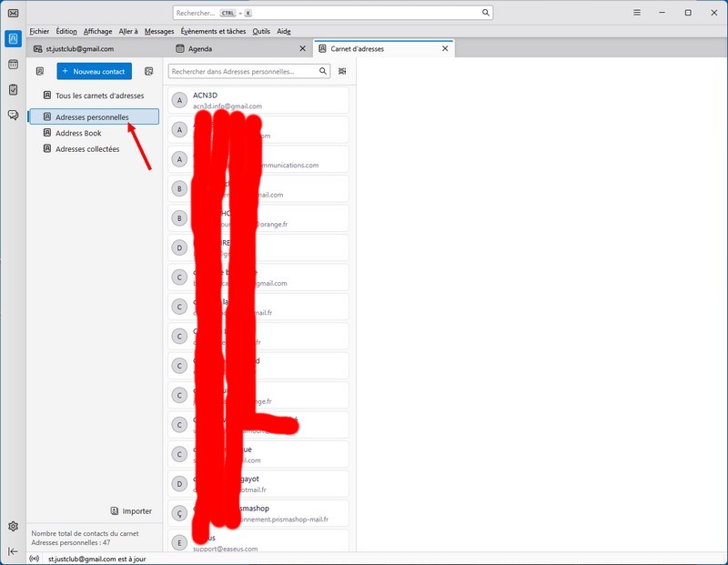Screen dimensions: 728x565
Task: Open the Aller à menu
Action: click(x=128, y=31)
